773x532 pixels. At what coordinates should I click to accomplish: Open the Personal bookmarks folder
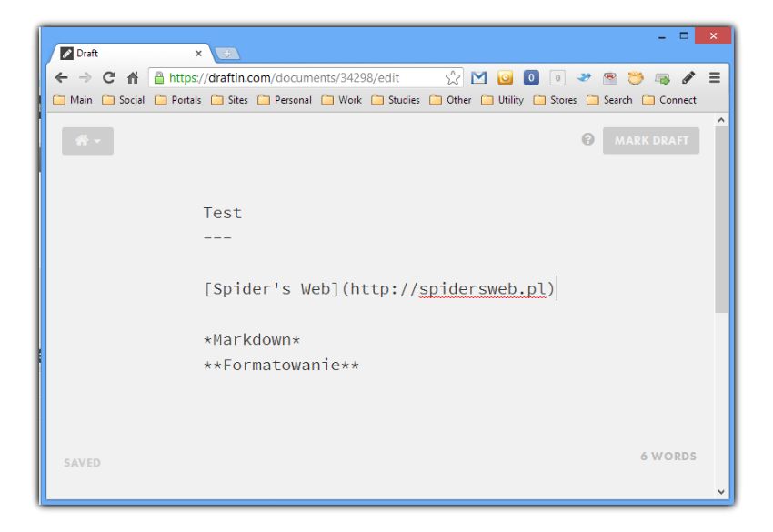tap(285, 100)
